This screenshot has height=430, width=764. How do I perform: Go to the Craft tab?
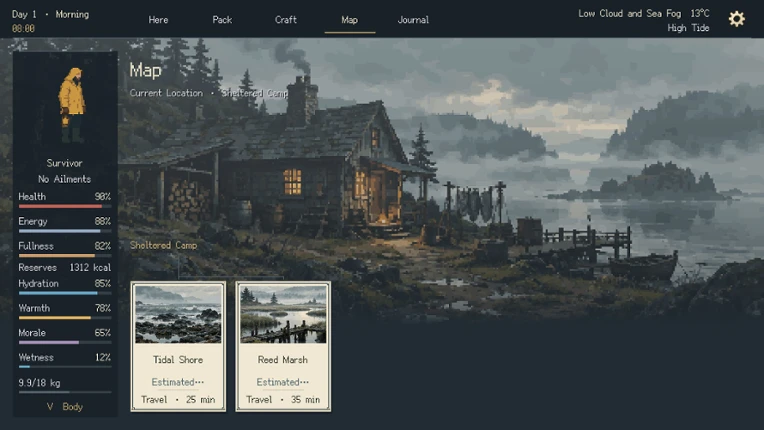pos(286,20)
